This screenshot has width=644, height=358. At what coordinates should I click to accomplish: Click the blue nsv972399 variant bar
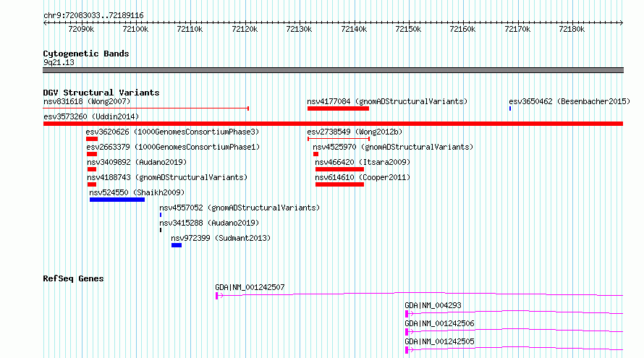[x=177, y=245]
